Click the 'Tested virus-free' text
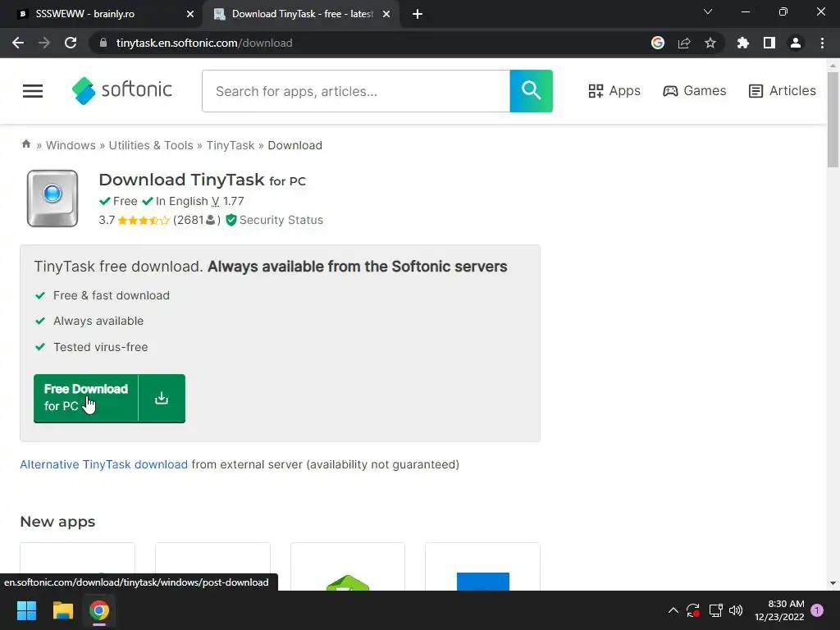 100,347
